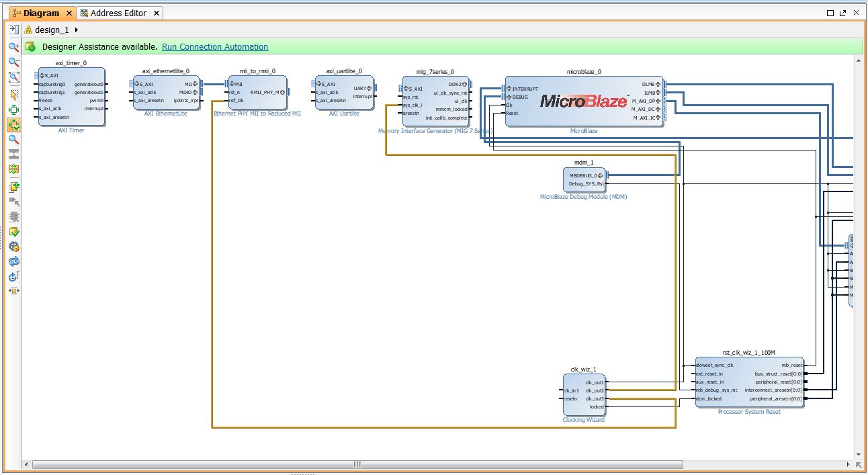Click the Zoom In magnifier icon
Image resolution: width=868 pixels, height=475 pixels.
13,47
